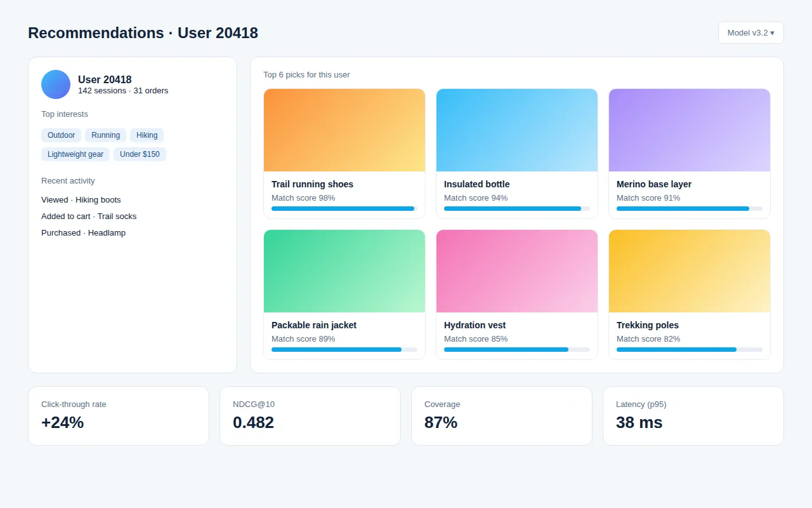Click the User 20418 avatar
This screenshot has width=812, height=508.
pos(56,84)
